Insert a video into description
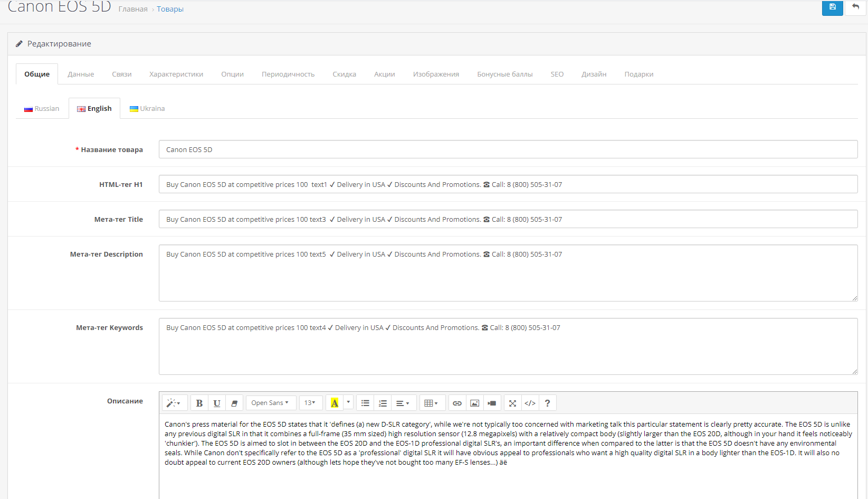868x499 pixels. (x=492, y=403)
